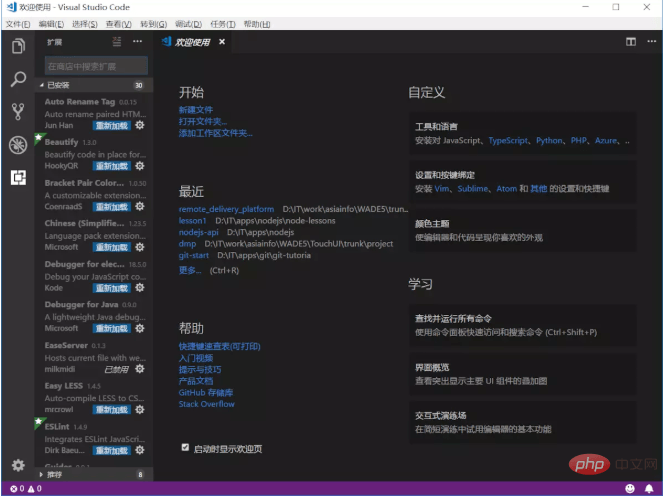
Task: Open gear menu for Auto Rename Tag
Action: pyautogui.click(x=140, y=125)
